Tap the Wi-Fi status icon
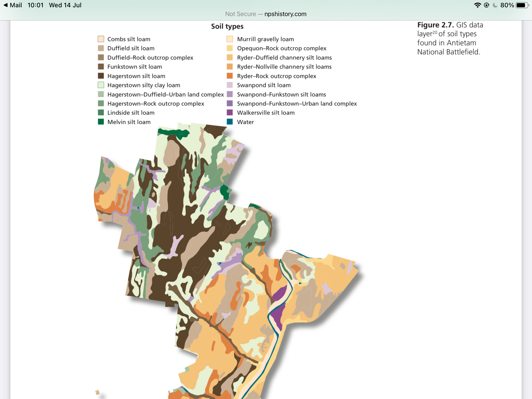Image resolution: width=532 pixels, height=399 pixels. click(x=477, y=5)
